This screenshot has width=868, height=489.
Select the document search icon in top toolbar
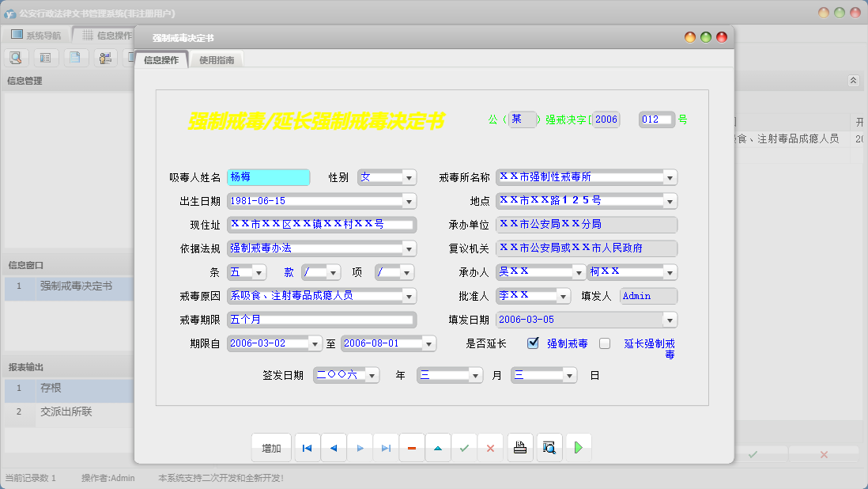[16, 57]
